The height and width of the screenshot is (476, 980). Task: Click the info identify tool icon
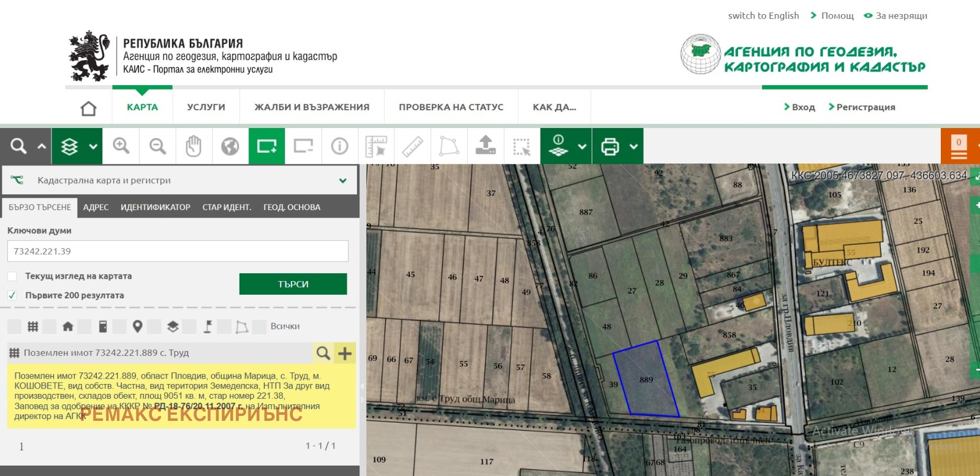click(x=339, y=146)
